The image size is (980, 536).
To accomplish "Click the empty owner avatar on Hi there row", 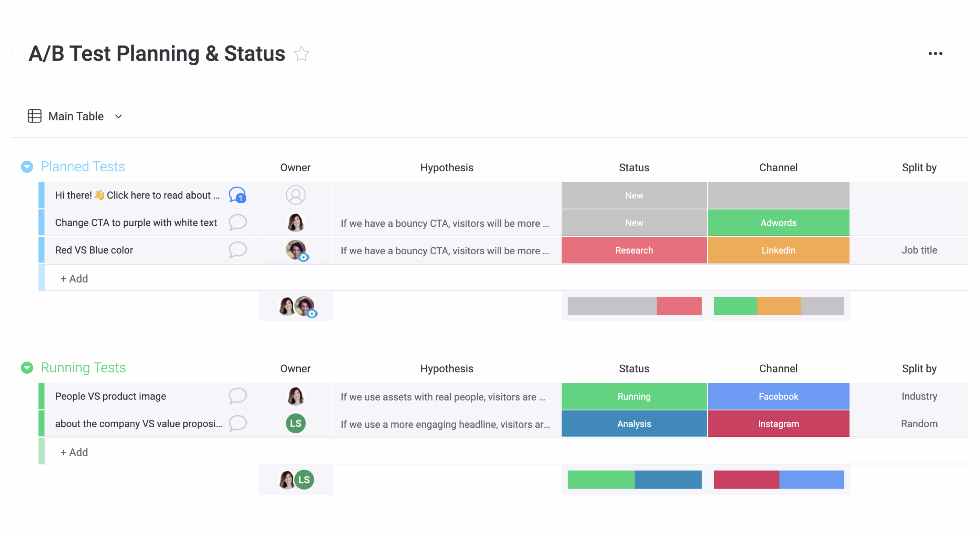I will [296, 195].
